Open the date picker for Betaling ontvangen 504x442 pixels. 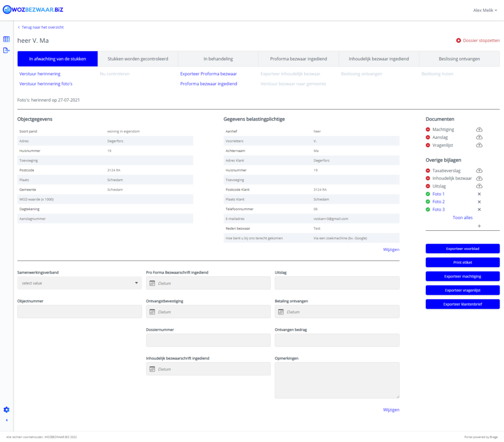pyautogui.click(x=281, y=312)
